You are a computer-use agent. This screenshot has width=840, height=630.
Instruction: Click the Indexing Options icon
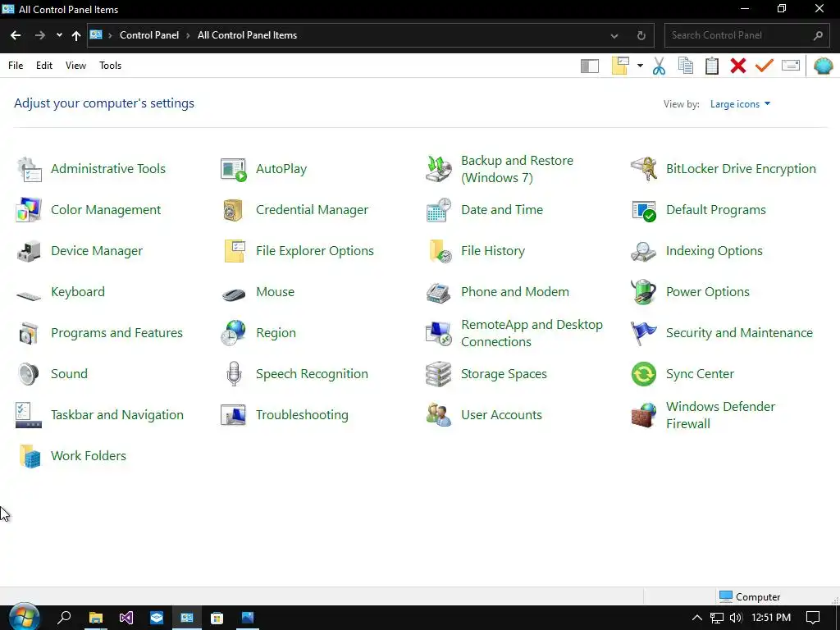click(x=644, y=251)
